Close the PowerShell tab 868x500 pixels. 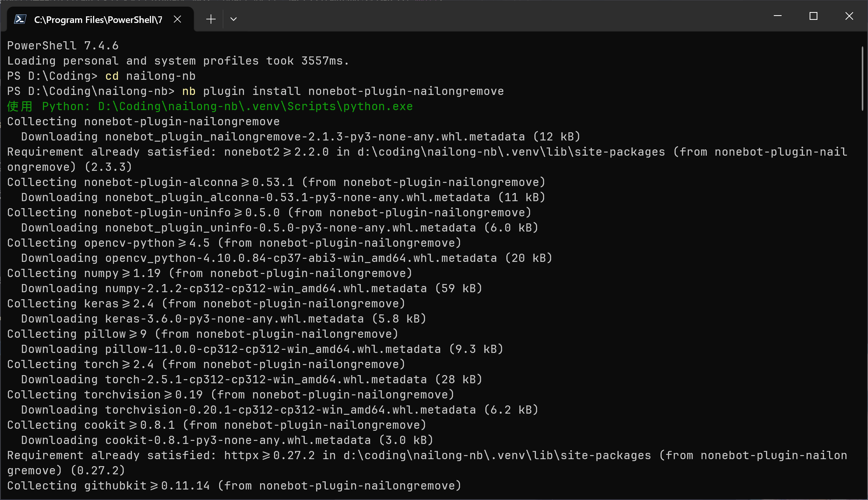[x=177, y=19]
